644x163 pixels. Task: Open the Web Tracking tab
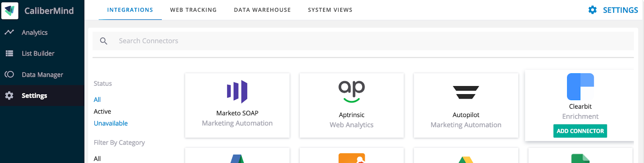point(193,10)
